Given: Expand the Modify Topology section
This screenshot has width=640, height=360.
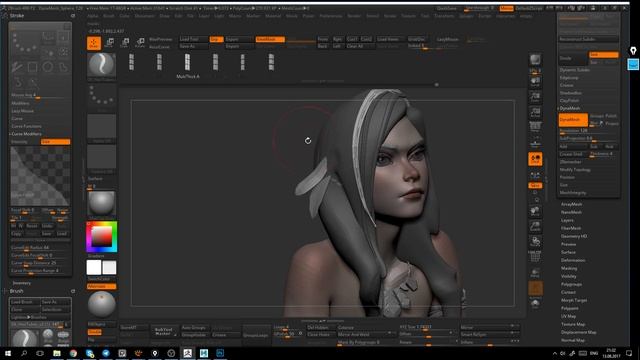Looking at the screenshot, I should point(575,170).
